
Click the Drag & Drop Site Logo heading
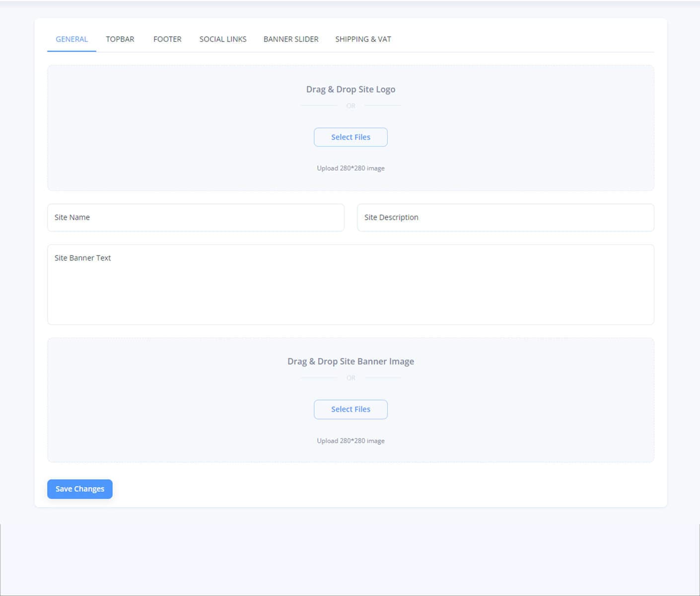[350, 89]
